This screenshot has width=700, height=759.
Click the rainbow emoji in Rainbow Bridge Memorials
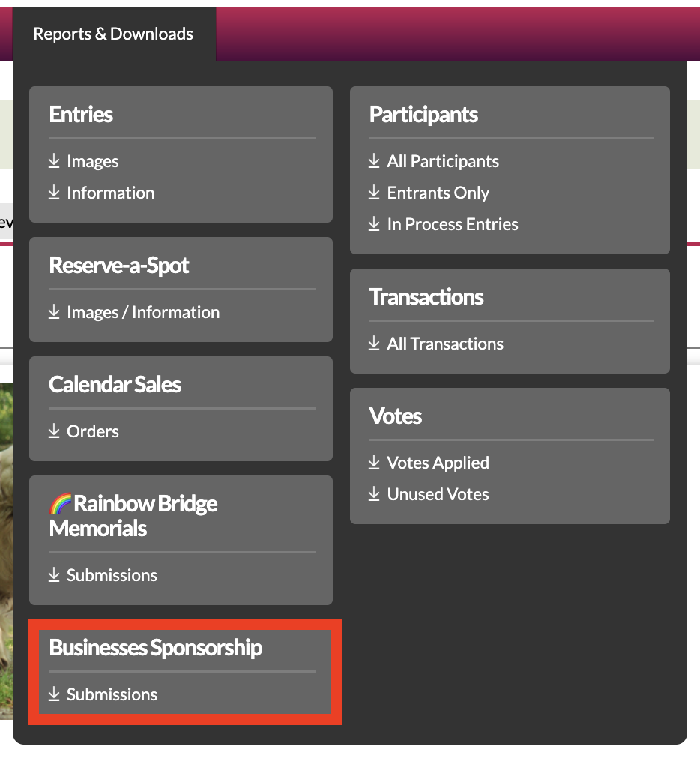point(61,504)
